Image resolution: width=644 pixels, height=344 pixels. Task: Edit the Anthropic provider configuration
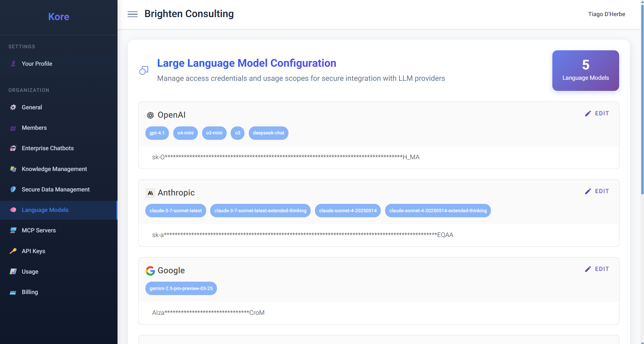pos(597,191)
